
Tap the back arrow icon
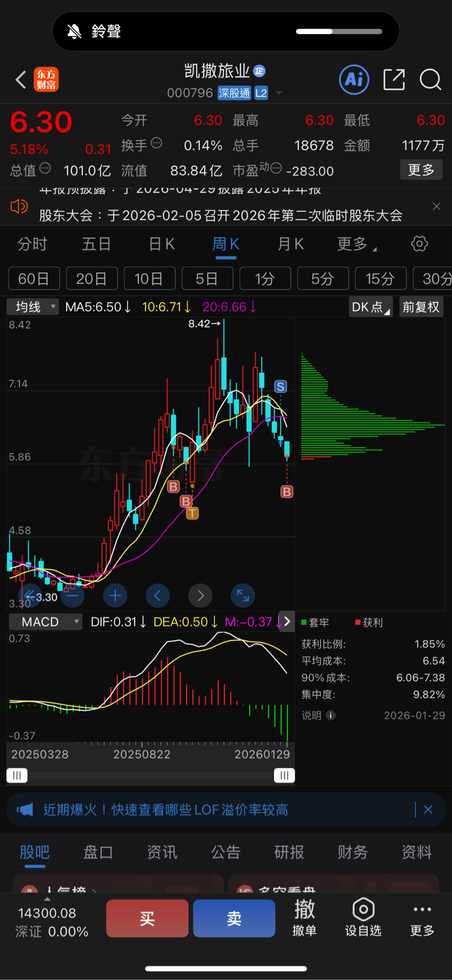coord(21,79)
